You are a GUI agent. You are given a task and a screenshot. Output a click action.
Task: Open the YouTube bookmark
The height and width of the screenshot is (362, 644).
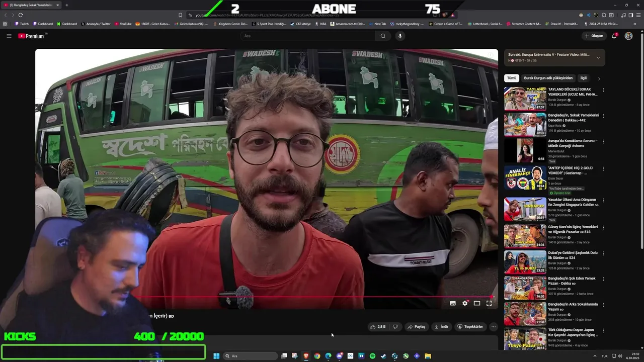click(x=123, y=24)
